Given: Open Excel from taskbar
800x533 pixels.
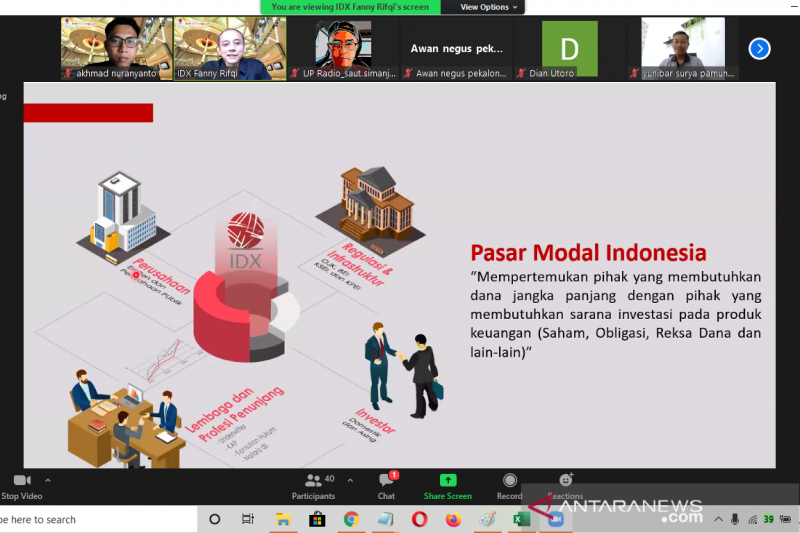Looking at the screenshot, I should (x=521, y=519).
